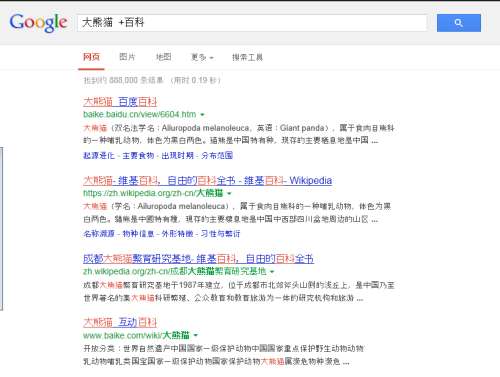Open the 主要食物 sitelink
500x377 pixels.
(138, 155)
